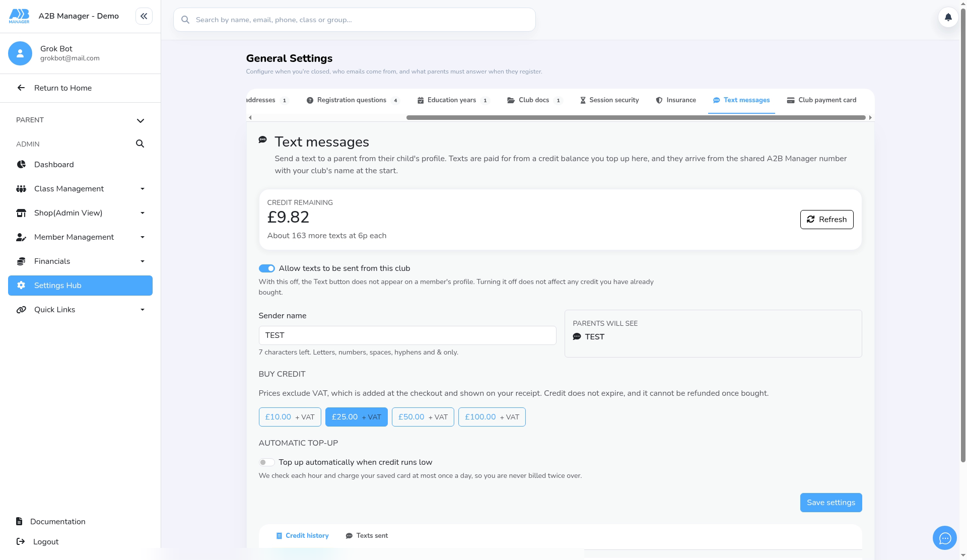Open Documentation link

tap(57, 521)
